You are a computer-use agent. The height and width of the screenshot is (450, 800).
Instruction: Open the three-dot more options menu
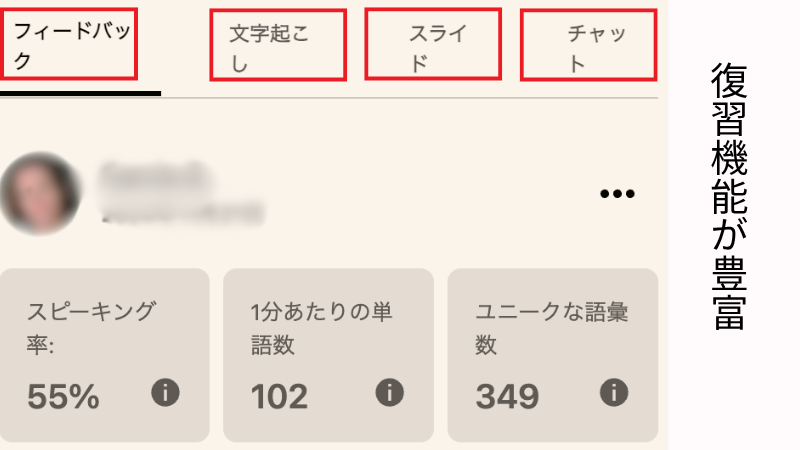click(x=617, y=193)
